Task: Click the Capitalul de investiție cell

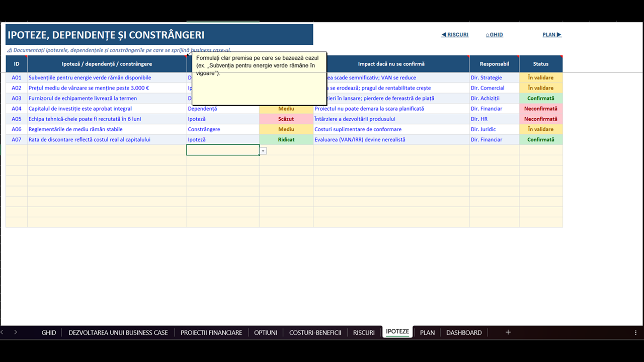Action: tap(107, 109)
